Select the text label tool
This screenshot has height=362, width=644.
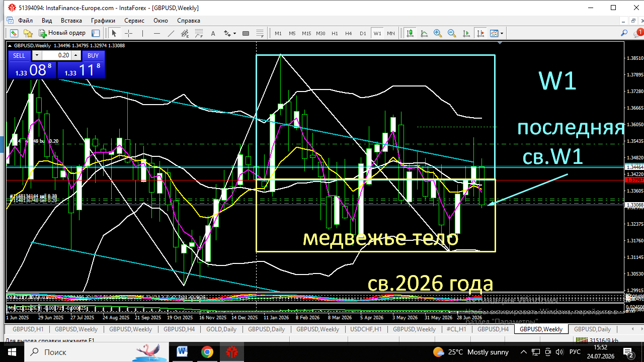point(213,33)
